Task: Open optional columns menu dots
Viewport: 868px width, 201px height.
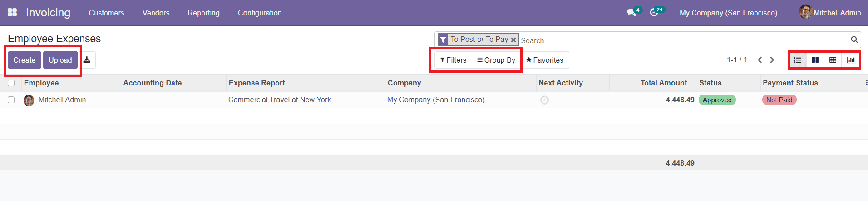Action: pyautogui.click(x=866, y=83)
